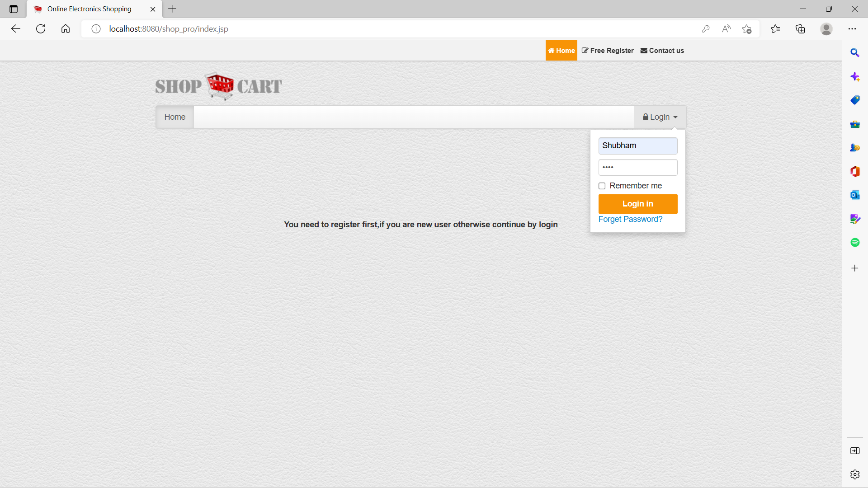Focus the password input field
Viewport: 868px width, 488px height.
(637, 168)
